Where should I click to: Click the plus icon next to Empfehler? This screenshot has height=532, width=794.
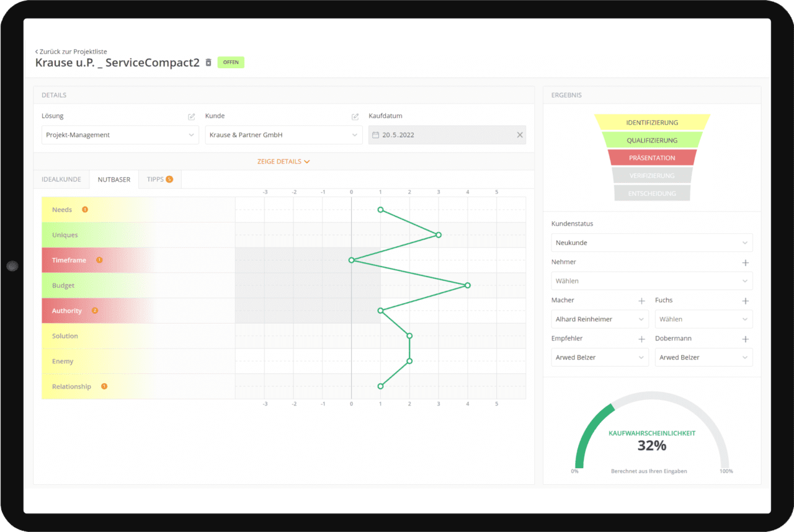(x=641, y=339)
